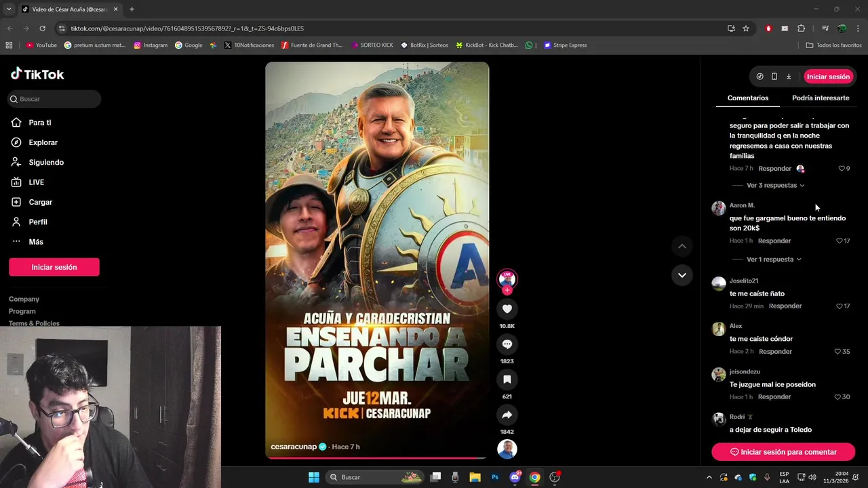Open the YouTube bookmark
This screenshot has width=868, height=488.
[x=41, y=45]
